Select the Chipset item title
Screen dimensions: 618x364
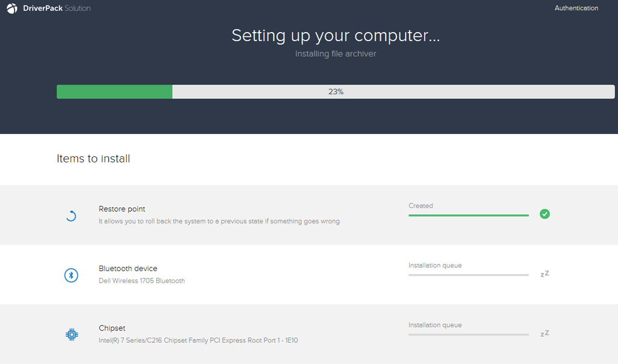pos(112,328)
